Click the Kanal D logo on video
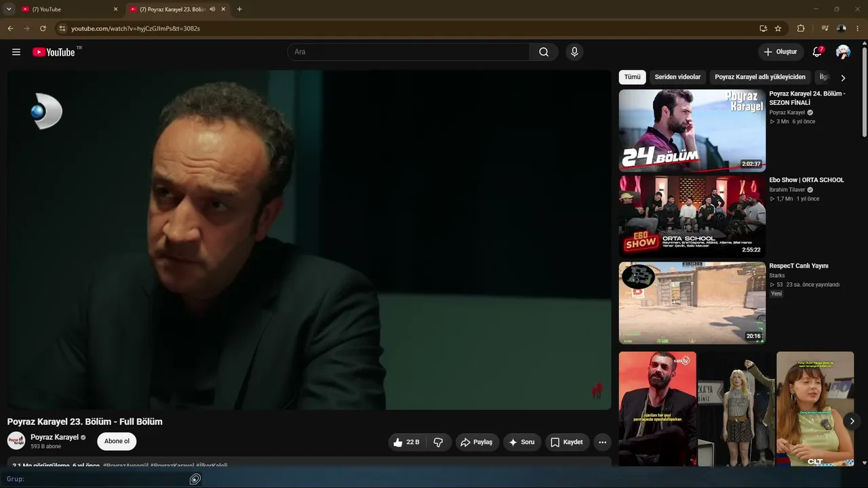The height and width of the screenshot is (488, 868). [x=47, y=112]
